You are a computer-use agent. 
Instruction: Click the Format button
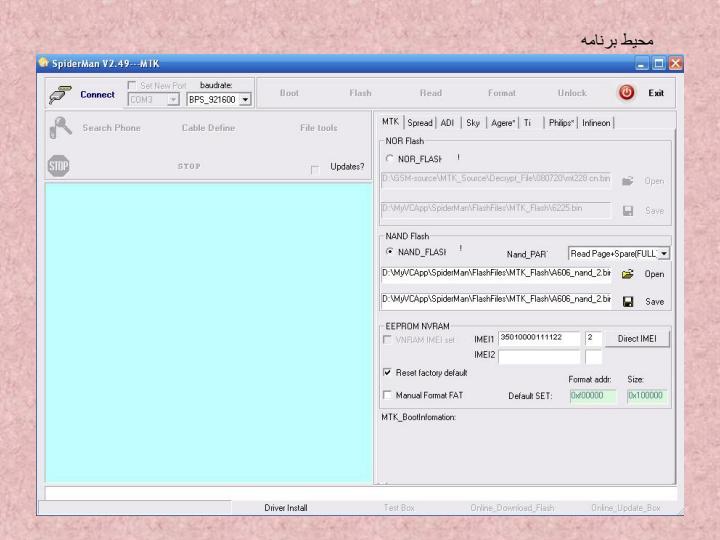click(502, 93)
